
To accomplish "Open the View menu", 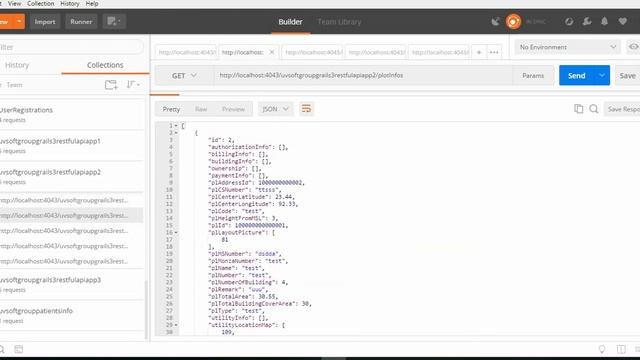I will click(x=14, y=3).
